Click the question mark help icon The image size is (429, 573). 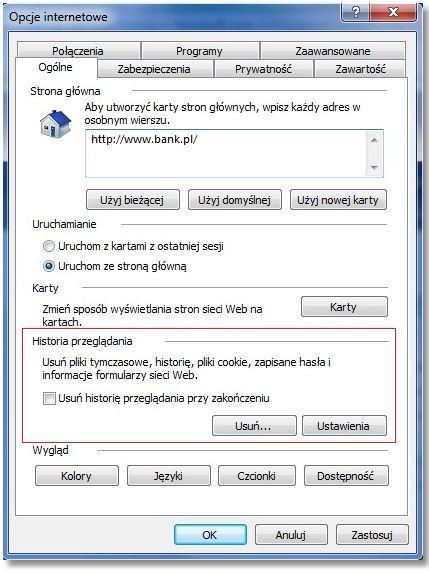pyautogui.click(x=355, y=13)
